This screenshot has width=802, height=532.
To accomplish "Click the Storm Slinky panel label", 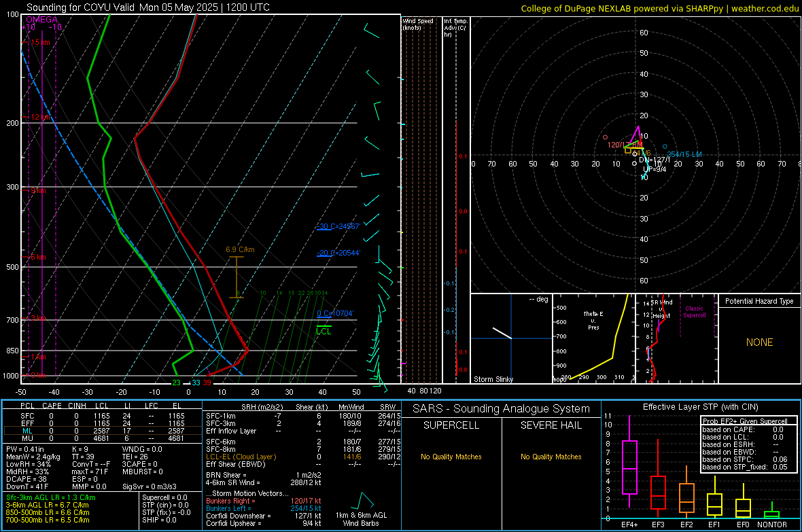I will click(493, 379).
